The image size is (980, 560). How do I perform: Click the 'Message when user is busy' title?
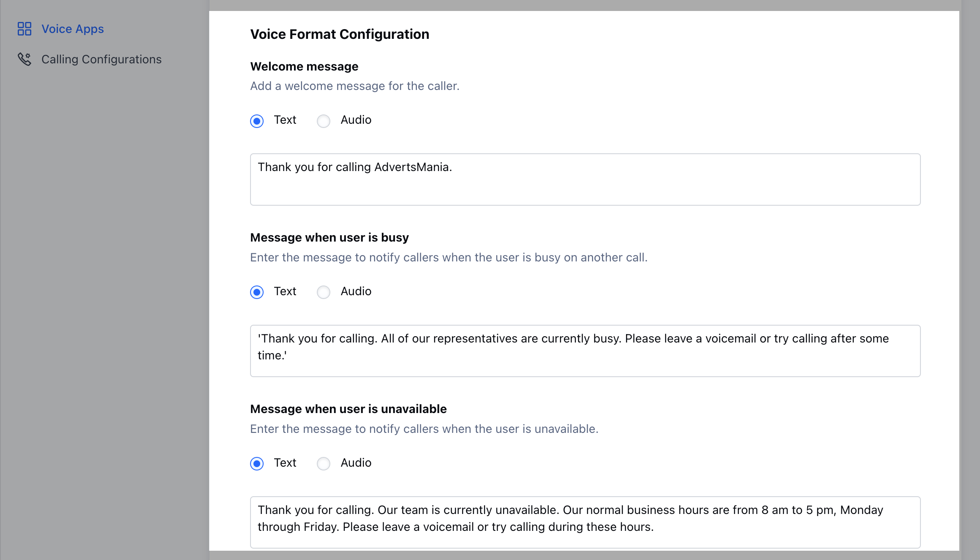(329, 237)
